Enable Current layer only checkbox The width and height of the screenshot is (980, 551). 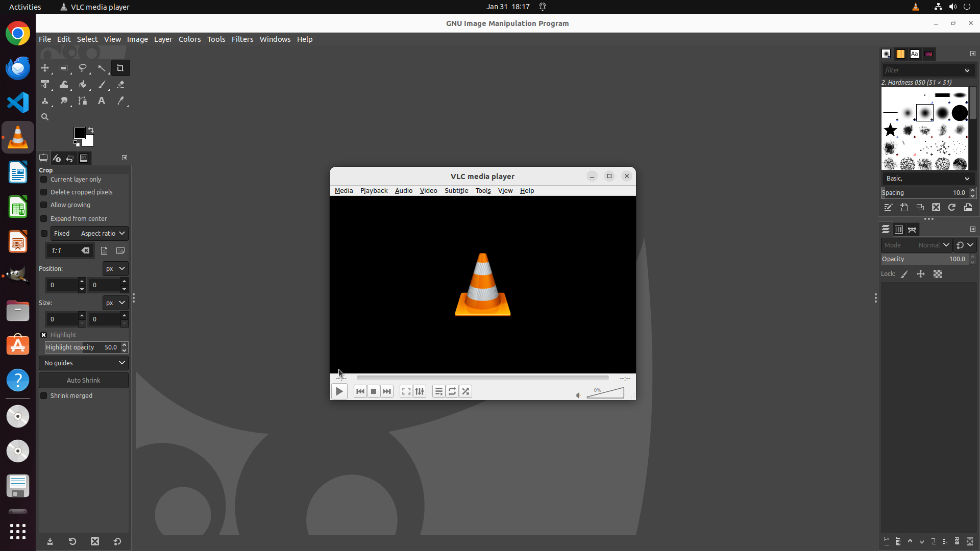tap(44, 180)
